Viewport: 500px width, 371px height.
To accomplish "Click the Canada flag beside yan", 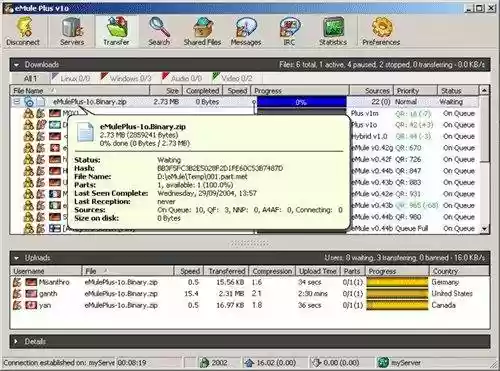I will 31,305.
